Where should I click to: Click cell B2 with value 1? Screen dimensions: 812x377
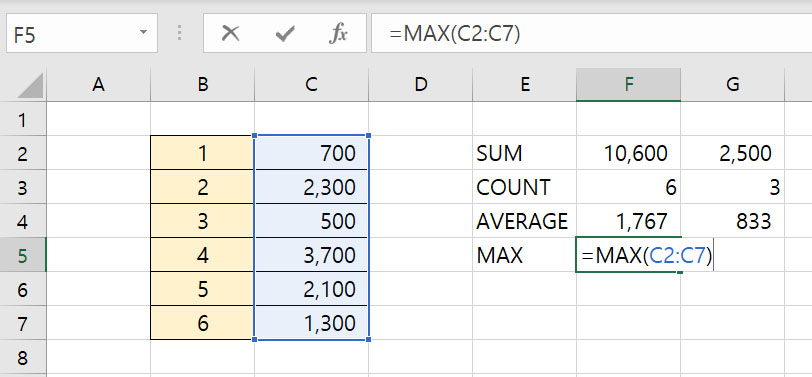(202, 153)
